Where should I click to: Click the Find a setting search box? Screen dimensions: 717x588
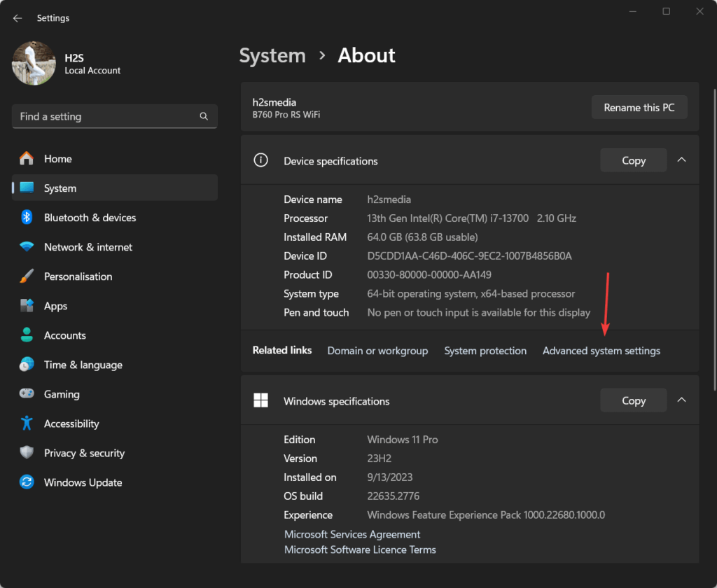(105, 116)
